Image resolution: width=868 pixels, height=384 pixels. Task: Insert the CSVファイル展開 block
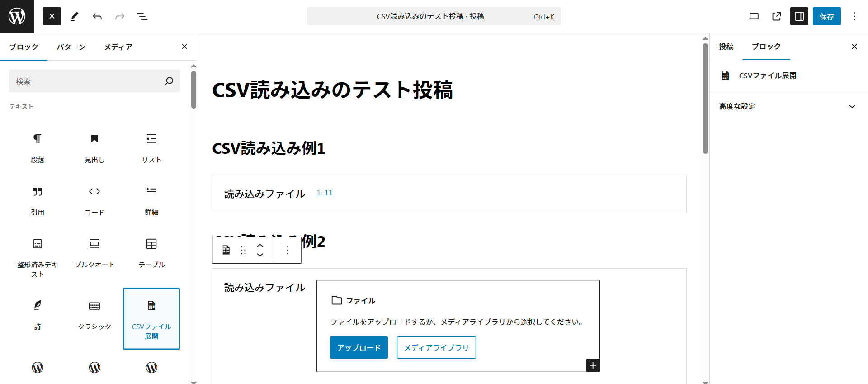coord(151,318)
